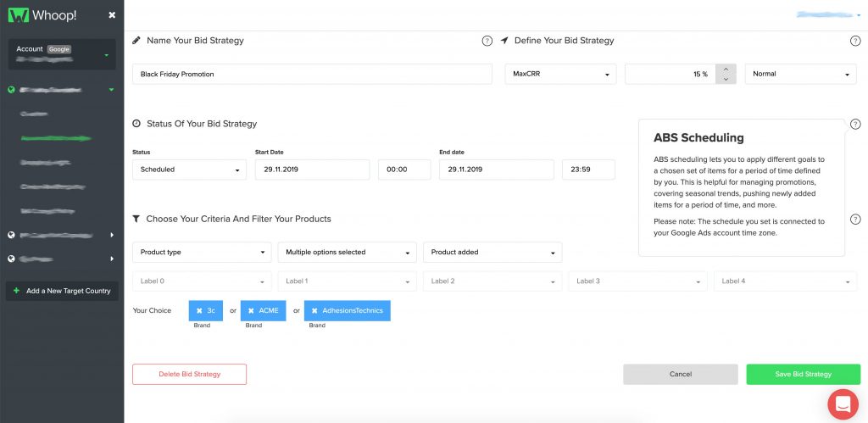Remove the AdhesionsTechnics brand chip

(314, 311)
